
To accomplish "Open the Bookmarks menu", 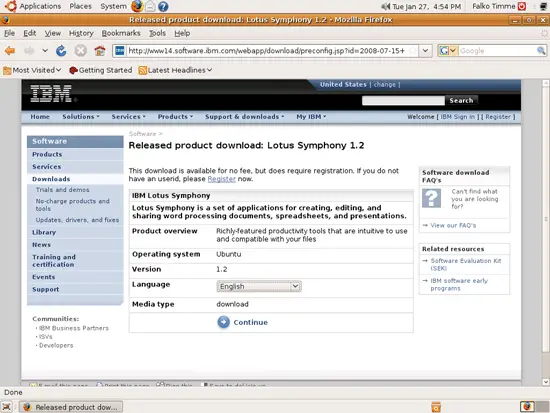I will [x=121, y=33].
